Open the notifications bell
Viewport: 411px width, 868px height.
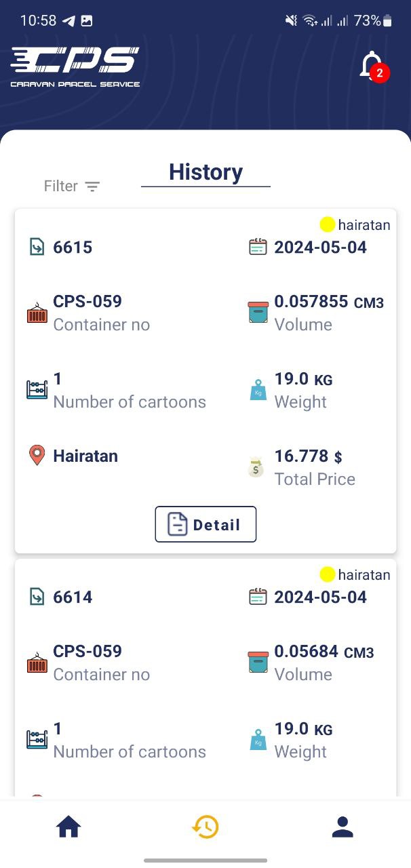tap(372, 66)
